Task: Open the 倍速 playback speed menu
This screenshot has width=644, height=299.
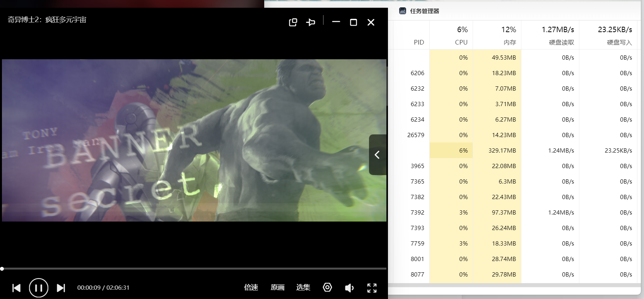Action: 251,287
